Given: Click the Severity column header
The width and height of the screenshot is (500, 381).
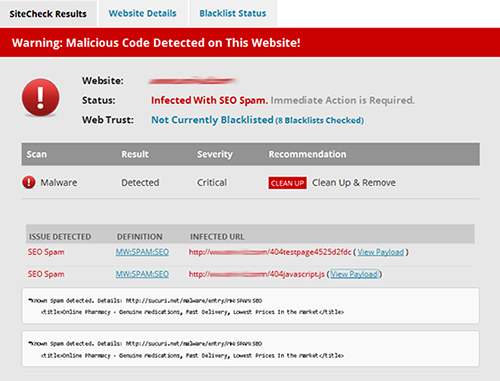Looking at the screenshot, I should [x=215, y=154].
